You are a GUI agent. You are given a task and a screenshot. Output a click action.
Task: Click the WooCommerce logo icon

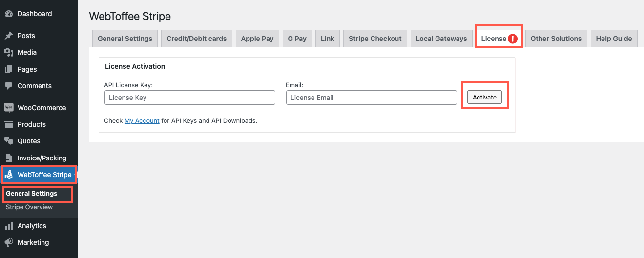9,108
